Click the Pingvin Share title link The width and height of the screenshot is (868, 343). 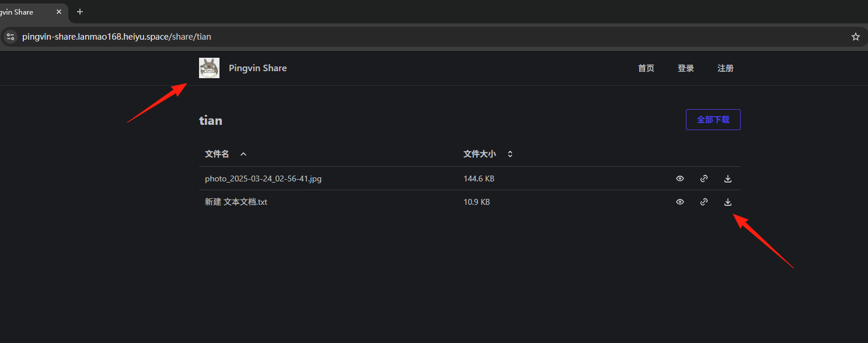tap(257, 68)
